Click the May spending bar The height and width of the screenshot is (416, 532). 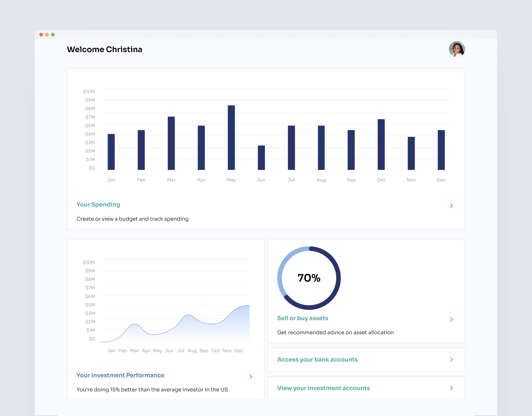[231, 138]
